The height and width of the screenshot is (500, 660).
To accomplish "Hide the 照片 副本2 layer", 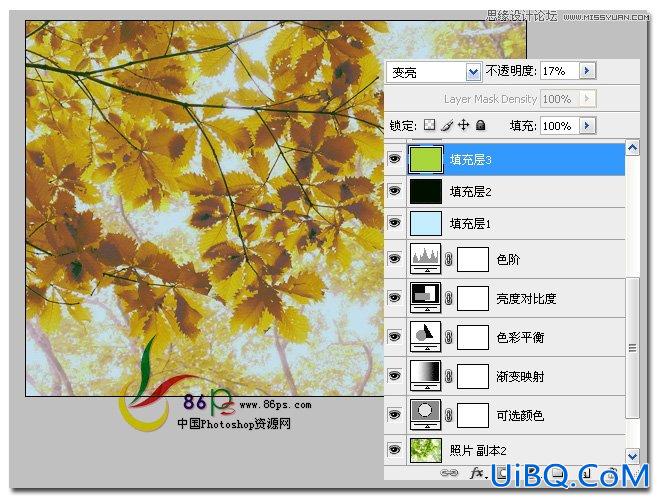I will click(394, 449).
